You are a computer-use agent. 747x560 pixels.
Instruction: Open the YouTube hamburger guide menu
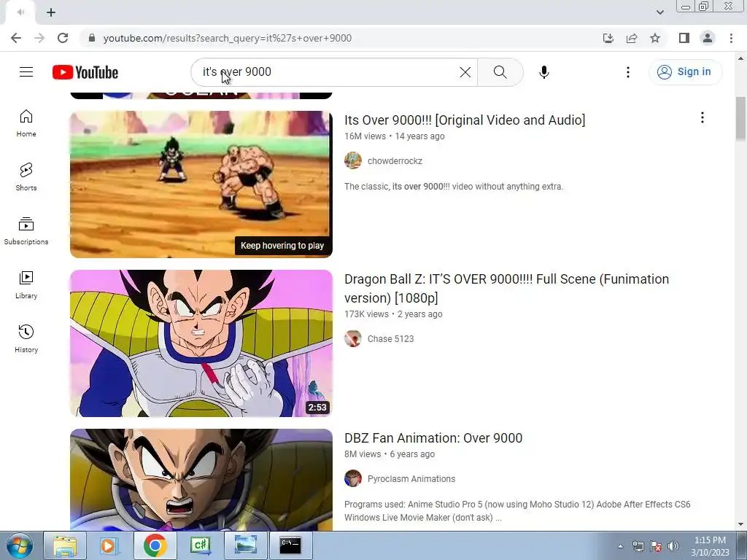coord(26,72)
